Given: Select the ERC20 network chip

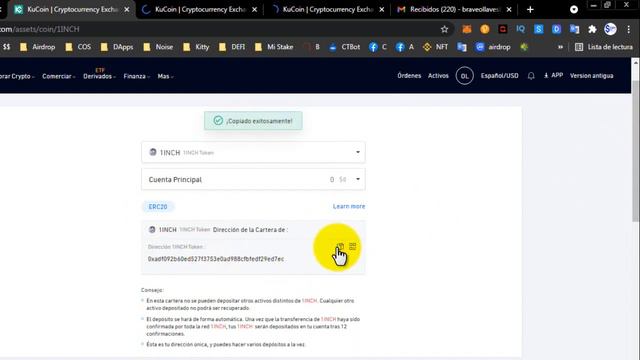Looking at the screenshot, I should tap(158, 207).
